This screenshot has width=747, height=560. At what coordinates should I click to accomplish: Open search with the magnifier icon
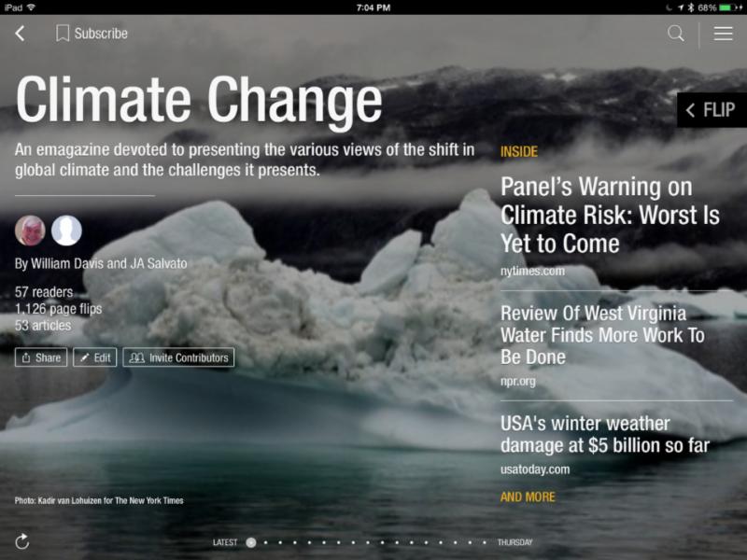pyautogui.click(x=675, y=34)
